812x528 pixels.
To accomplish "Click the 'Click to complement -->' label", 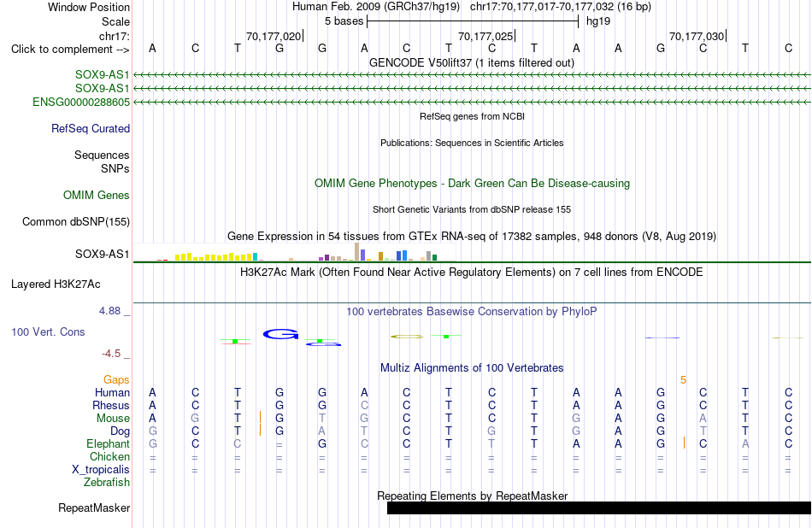I will 70,50.
